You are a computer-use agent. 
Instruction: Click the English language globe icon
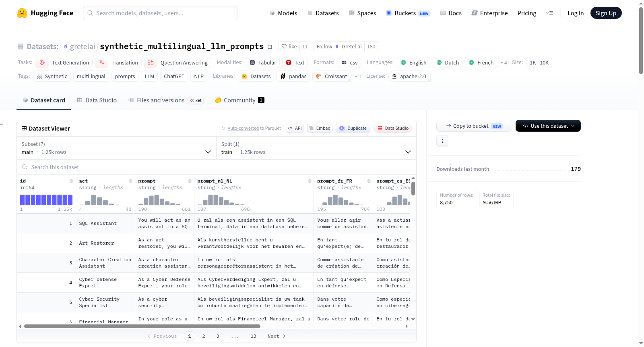tap(403, 62)
